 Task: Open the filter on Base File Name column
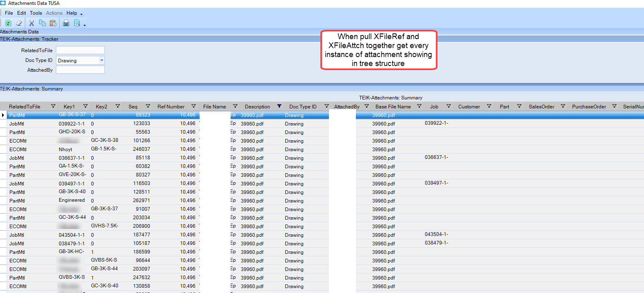(419, 106)
